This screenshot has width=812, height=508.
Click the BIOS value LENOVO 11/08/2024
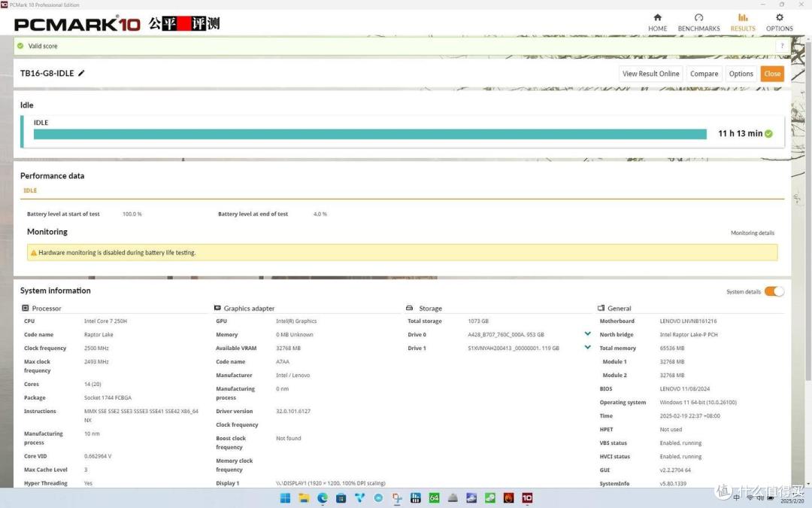click(x=685, y=388)
